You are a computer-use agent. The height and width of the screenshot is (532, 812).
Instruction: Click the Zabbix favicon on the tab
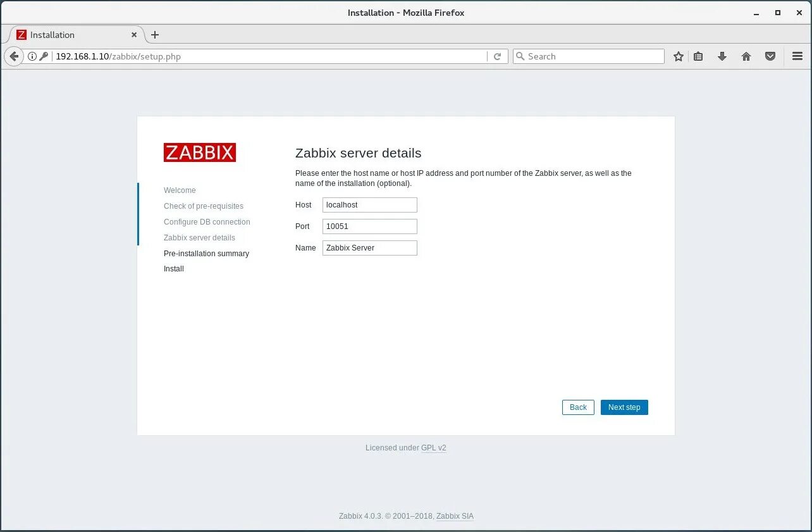pyautogui.click(x=22, y=35)
